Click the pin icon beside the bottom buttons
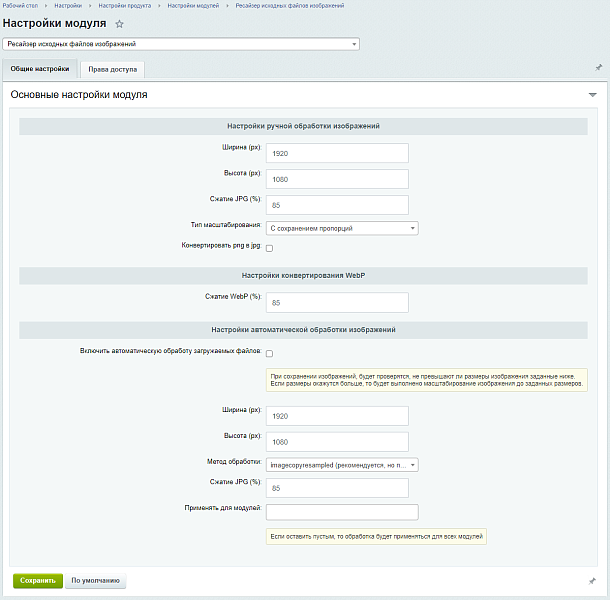Viewport: 610px width, 600px height. [x=593, y=580]
